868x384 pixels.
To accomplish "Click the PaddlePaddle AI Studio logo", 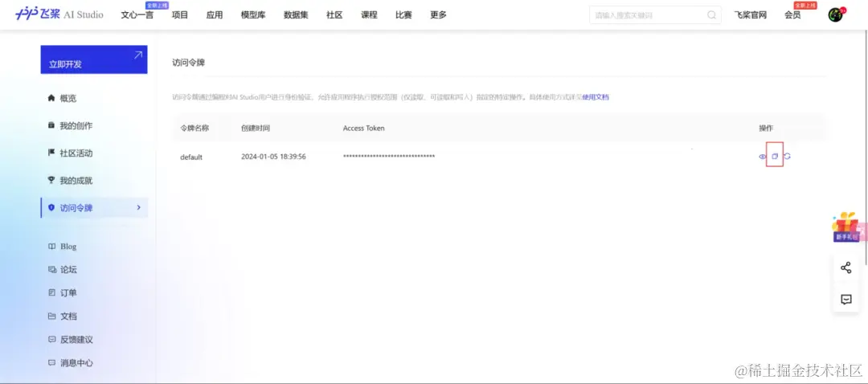I will click(59, 14).
